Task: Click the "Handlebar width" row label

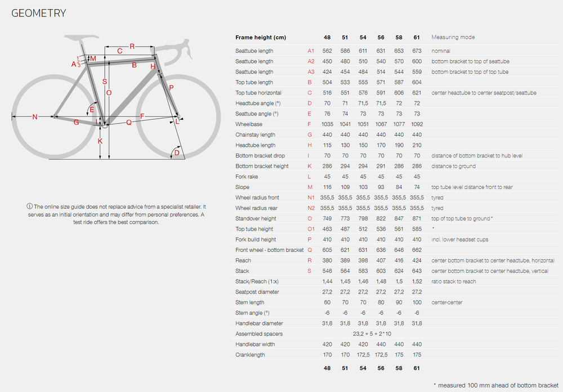Action: 255,345
